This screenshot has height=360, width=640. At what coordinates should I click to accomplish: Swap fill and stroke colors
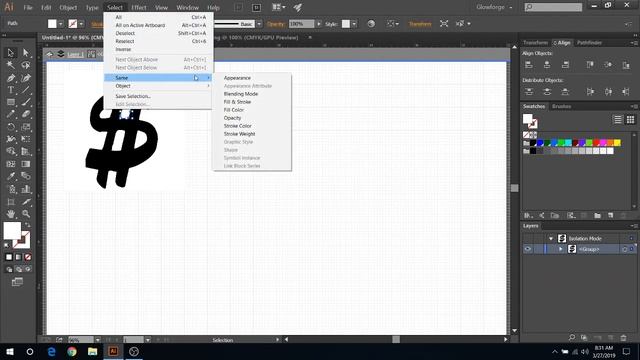pyautogui.click(x=28, y=225)
